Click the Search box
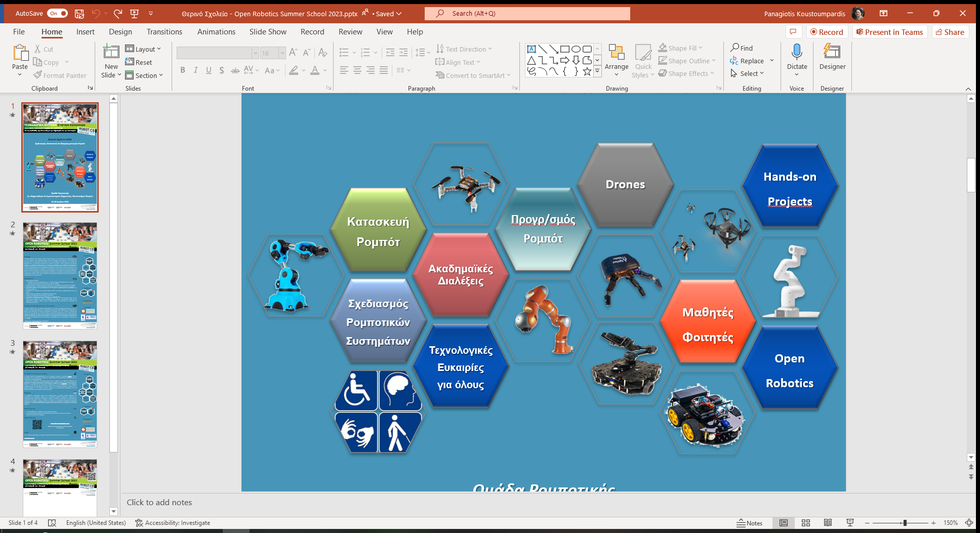Image resolution: width=980 pixels, height=533 pixels. (527, 14)
